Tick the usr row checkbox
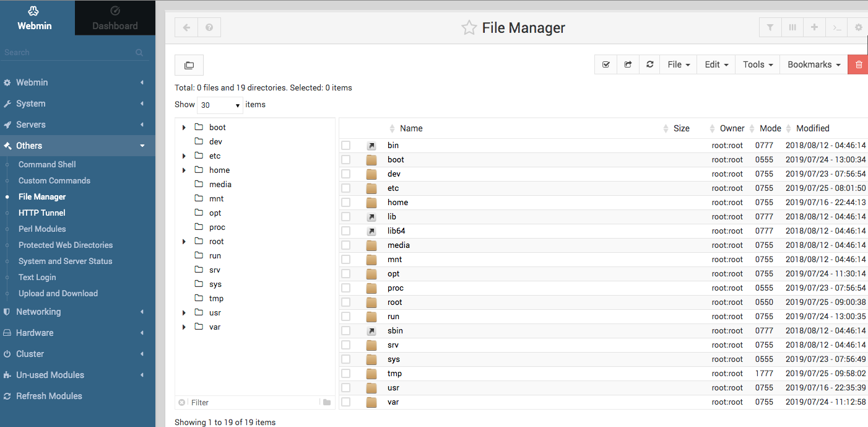 (x=346, y=388)
